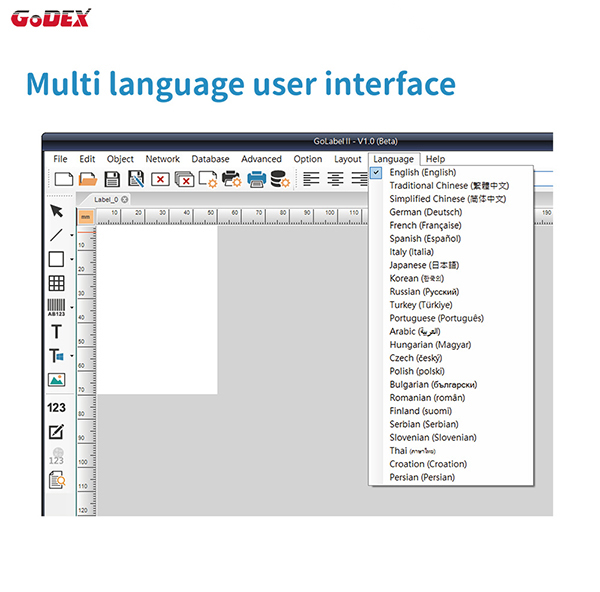600x592 pixels.
Task: Open the Layout menu
Action: [347, 159]
